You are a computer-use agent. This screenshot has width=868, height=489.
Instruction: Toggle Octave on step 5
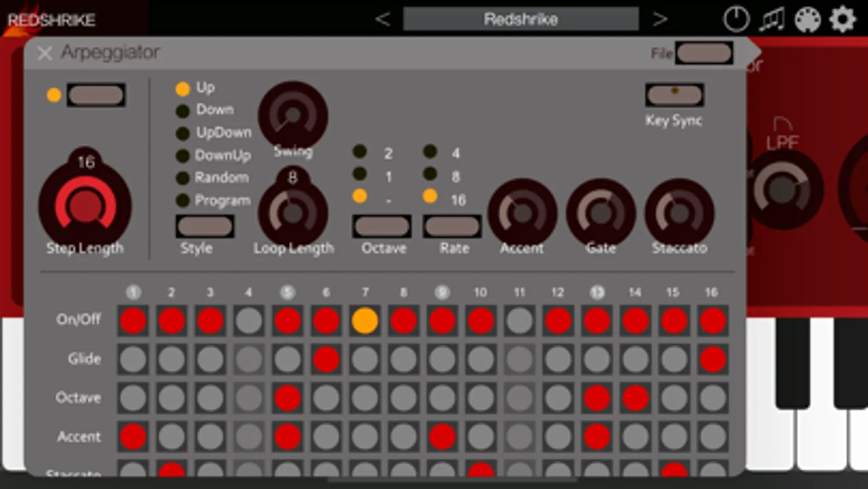pos(288,398)
